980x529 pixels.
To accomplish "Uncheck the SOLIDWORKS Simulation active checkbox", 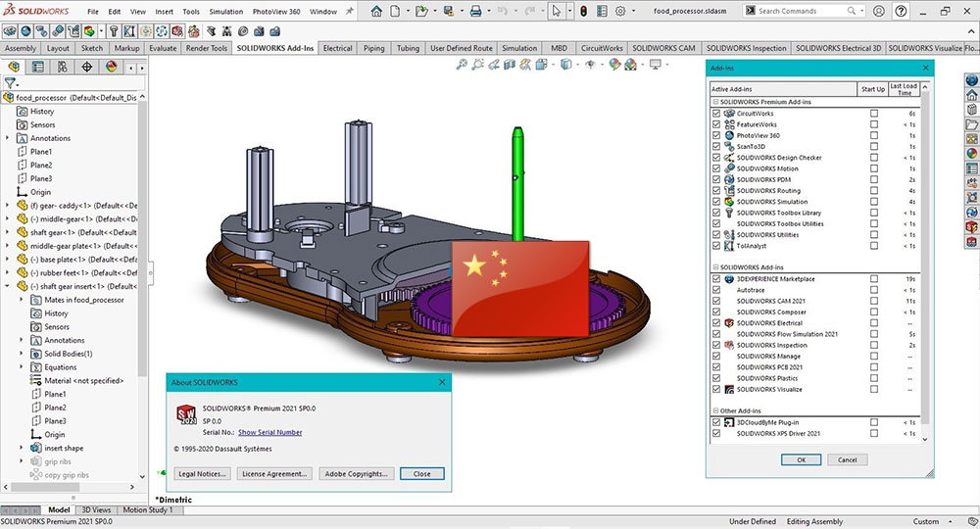I will coord(716,202).
